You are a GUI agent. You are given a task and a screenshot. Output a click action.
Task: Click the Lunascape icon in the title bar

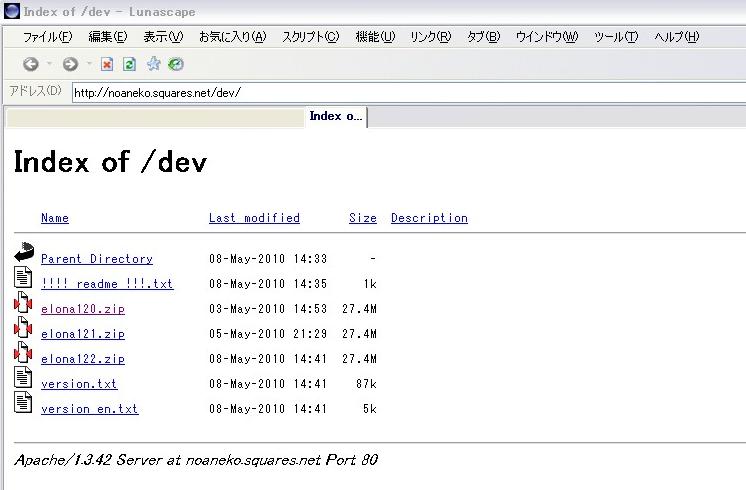pos(12,11)
